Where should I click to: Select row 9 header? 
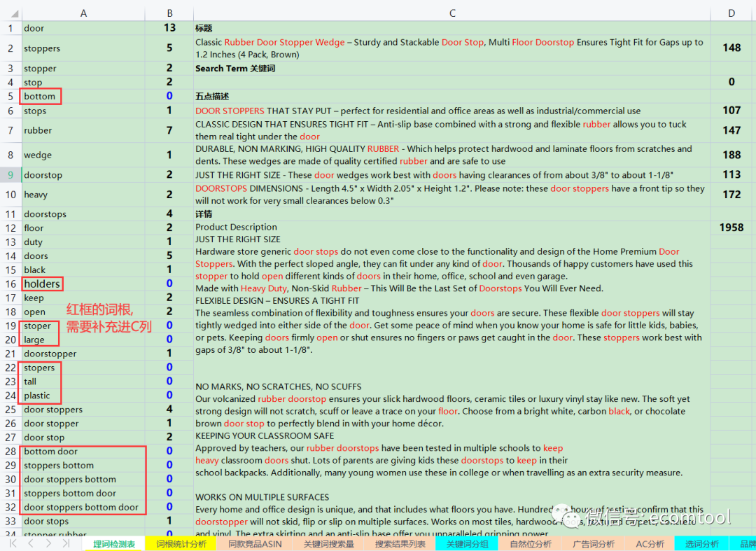coord(10,175)
